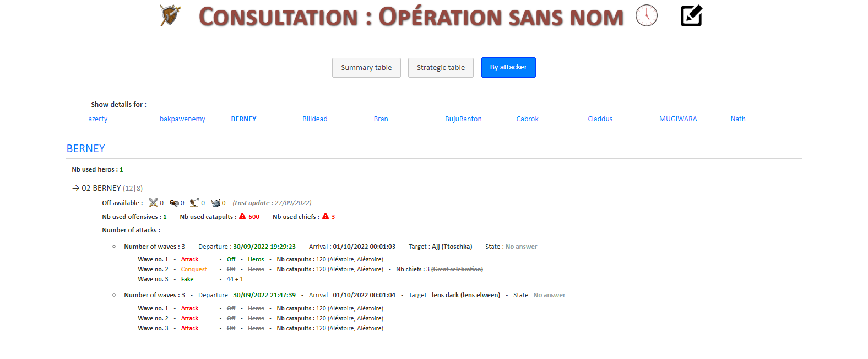Click the catapults warning triangle icon
This screenshot has height=359, width=868.
coord(242,216)
